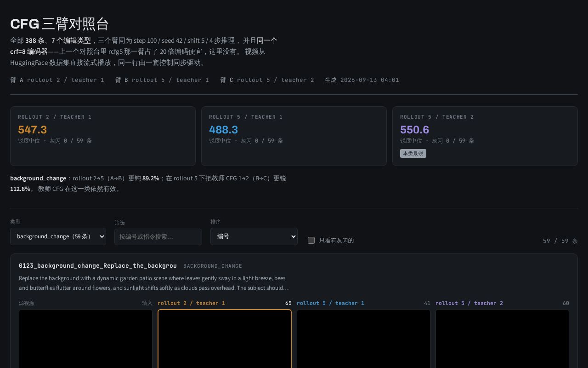This screenshot has width=588, height=368.
Task: Click the 源视频 source video thumbnail
Action: pos(85,339)
